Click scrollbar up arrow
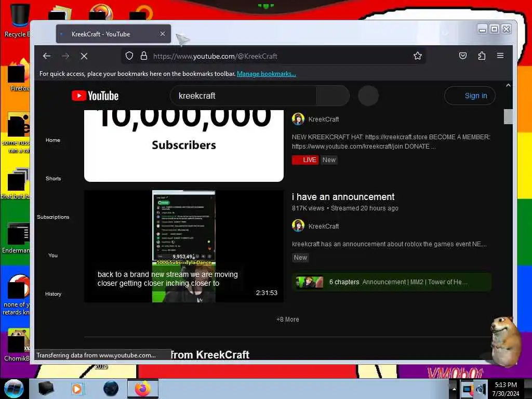Screen dimensions: 532x399 (x=508, y=86)
